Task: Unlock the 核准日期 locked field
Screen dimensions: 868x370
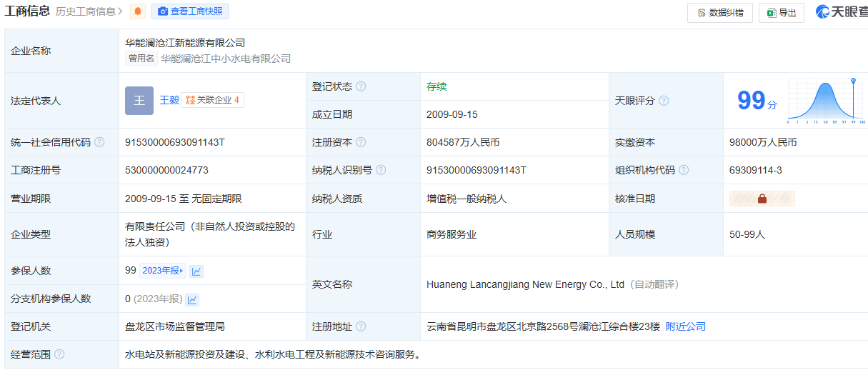Action: pyautogui.click(x=762, y=199)
